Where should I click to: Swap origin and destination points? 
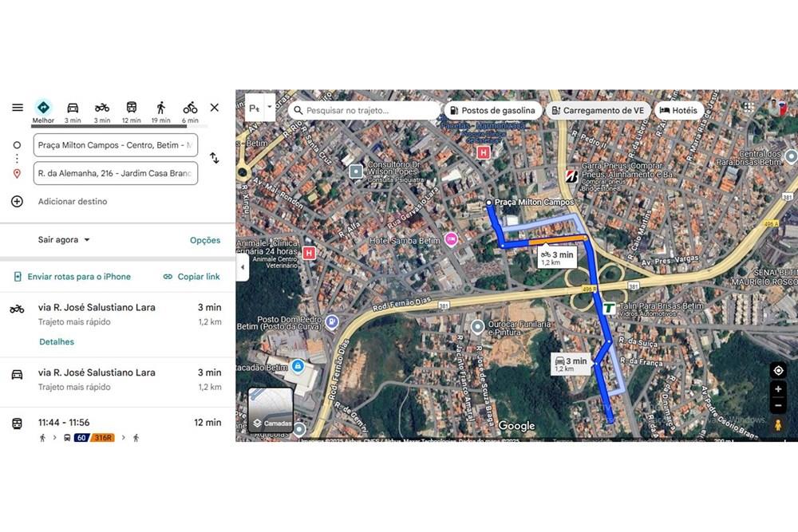click(214, 159)
